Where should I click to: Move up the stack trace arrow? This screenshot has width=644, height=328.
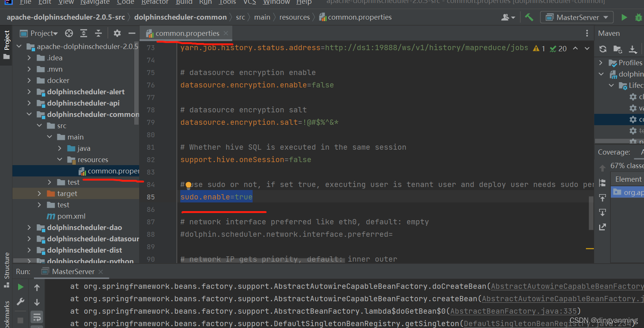pyautogui.click(x=37, y=288)
